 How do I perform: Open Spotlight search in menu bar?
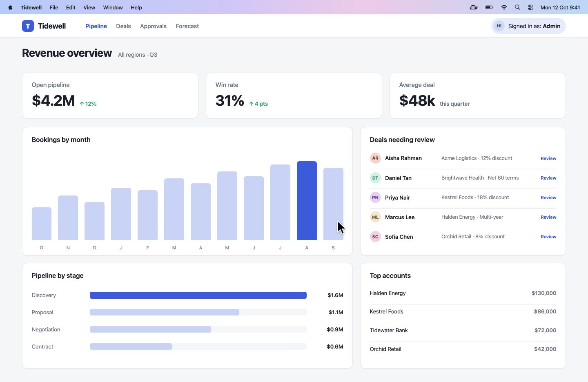(517, 7)
